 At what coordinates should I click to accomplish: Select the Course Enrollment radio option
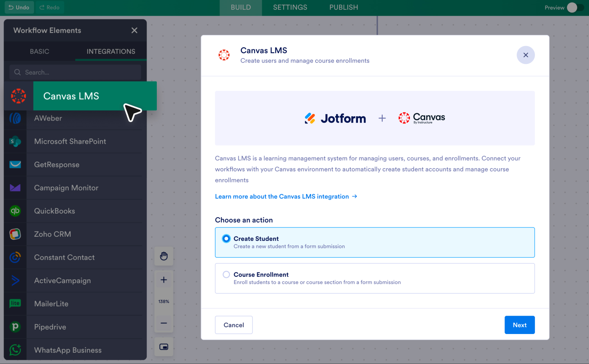coord(226,275)
